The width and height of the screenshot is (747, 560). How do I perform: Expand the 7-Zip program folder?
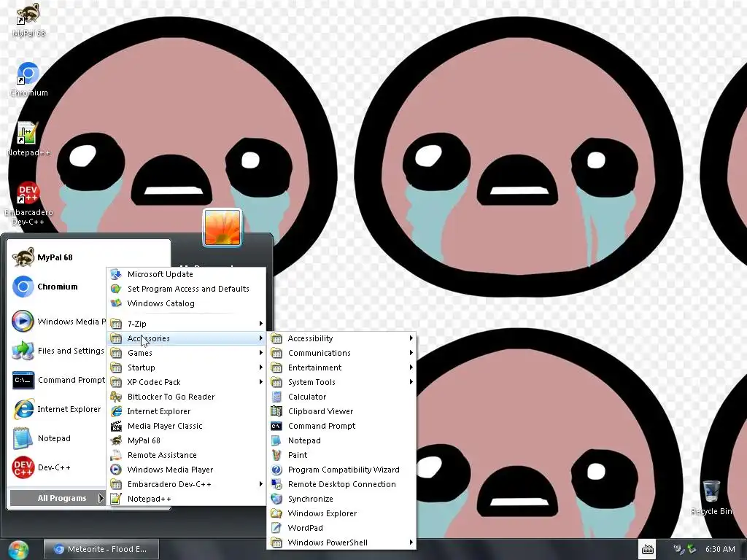click(x=186, y=324)
